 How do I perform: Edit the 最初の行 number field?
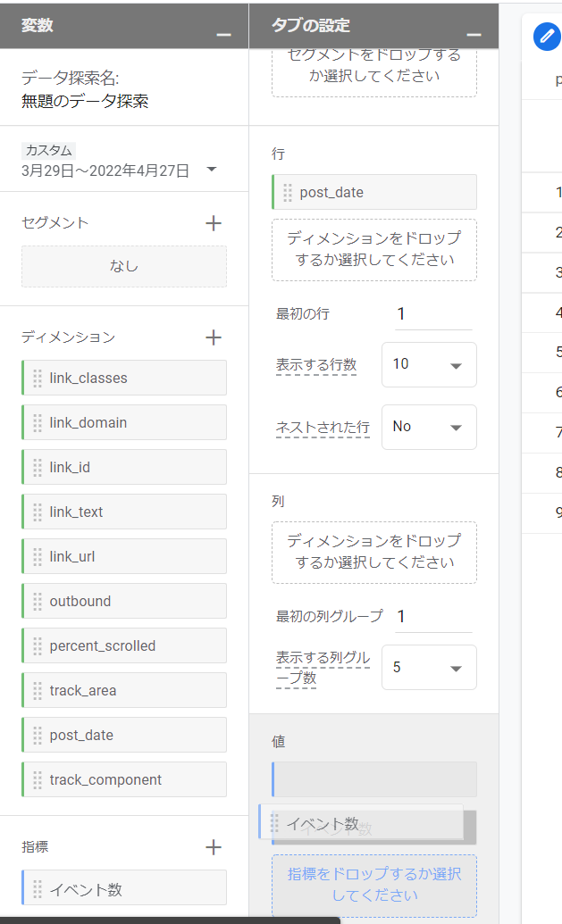[x=433, y=314]
